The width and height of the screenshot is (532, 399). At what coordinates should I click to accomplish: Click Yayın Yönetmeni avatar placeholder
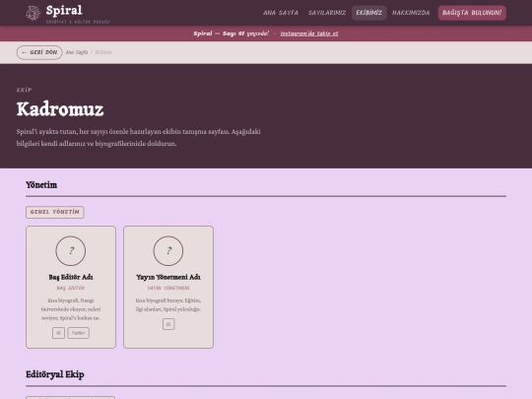pos(168,251)
